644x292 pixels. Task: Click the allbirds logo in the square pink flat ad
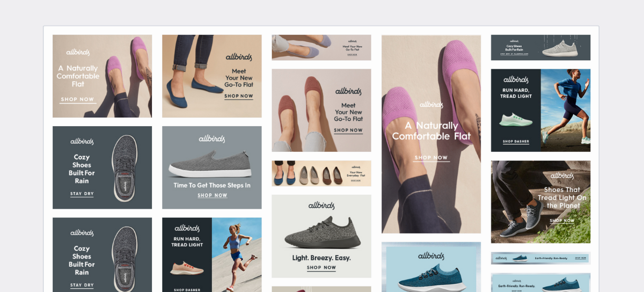[x=78, y=52]
